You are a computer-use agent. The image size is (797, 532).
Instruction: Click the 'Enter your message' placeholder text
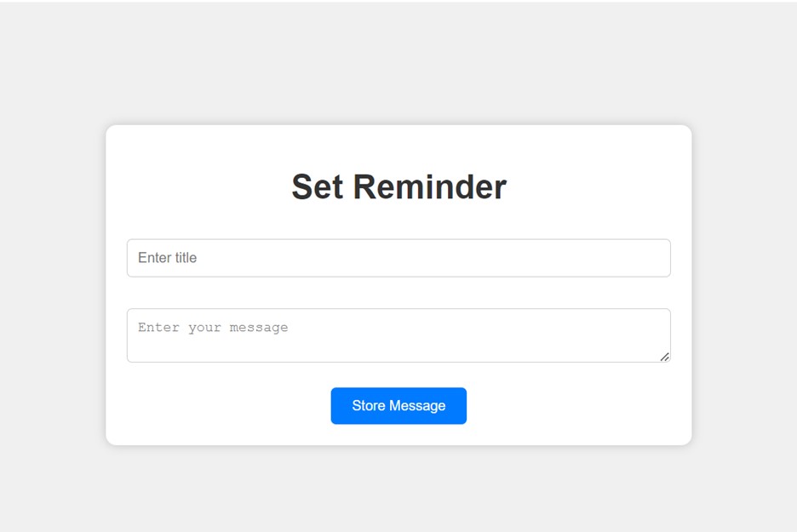213,328
